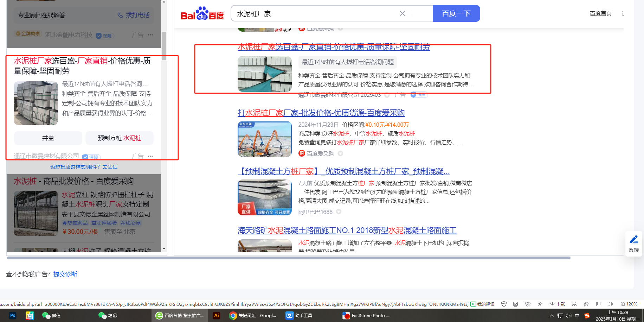644x322 pixels.
Task: Click the 阿里巴巴1688 source link
Action: (315, 212)
